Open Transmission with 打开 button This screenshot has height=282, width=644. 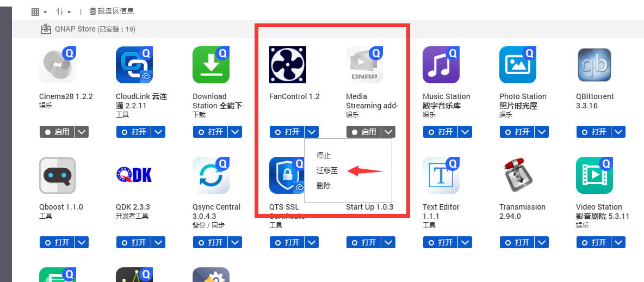[517, 243]
